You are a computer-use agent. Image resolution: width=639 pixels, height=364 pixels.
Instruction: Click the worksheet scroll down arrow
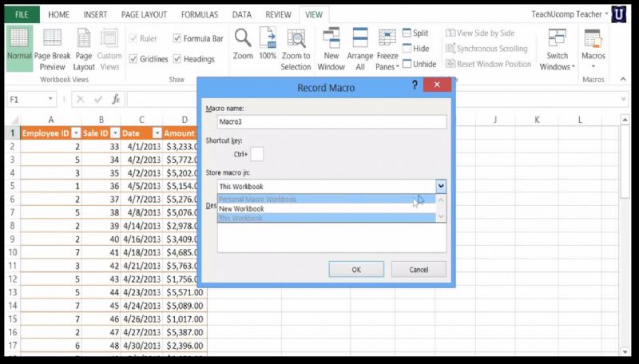coord(625,351)
